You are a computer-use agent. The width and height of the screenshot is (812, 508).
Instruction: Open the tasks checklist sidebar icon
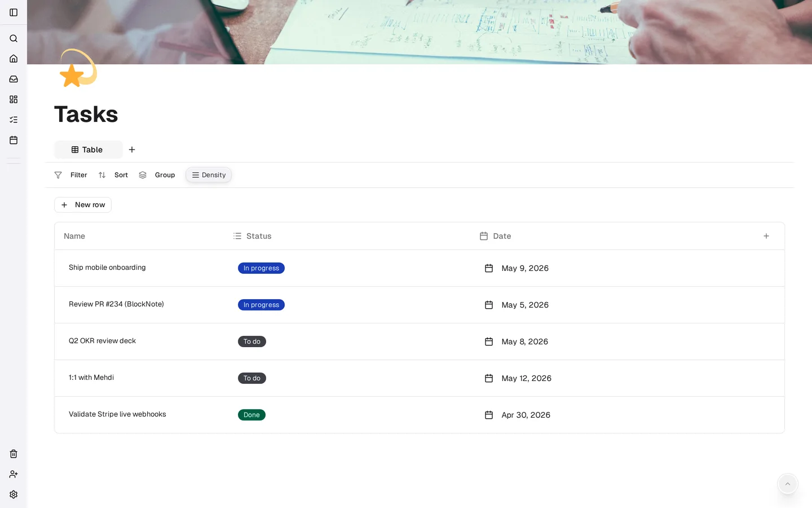[x=14, y=120]
